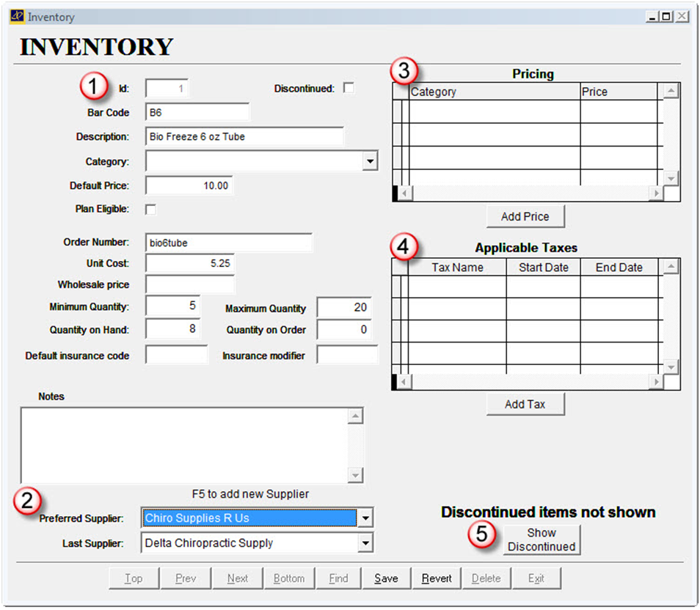
Task: Click the Inventory app icon in title bar
Action: [17, 16]
